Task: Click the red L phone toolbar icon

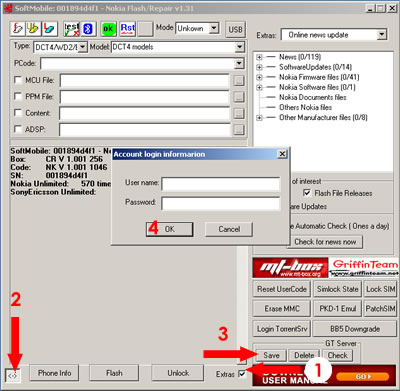Action: pyautogui.click(x=49, y=29)
